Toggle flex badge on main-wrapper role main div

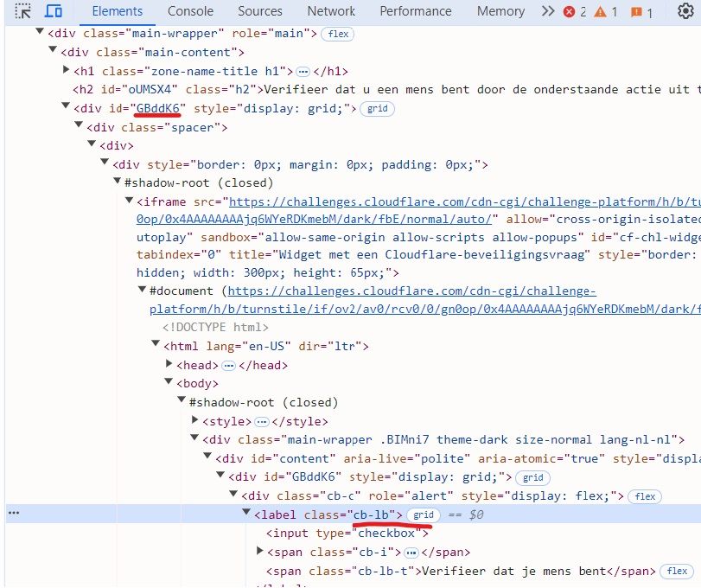pos(336,34)
